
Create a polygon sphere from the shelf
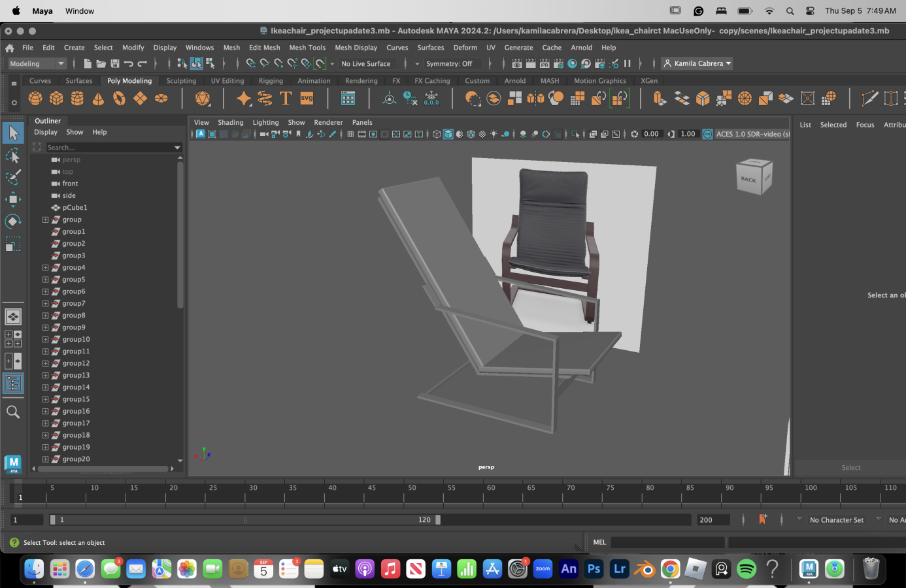coord(35,99)
